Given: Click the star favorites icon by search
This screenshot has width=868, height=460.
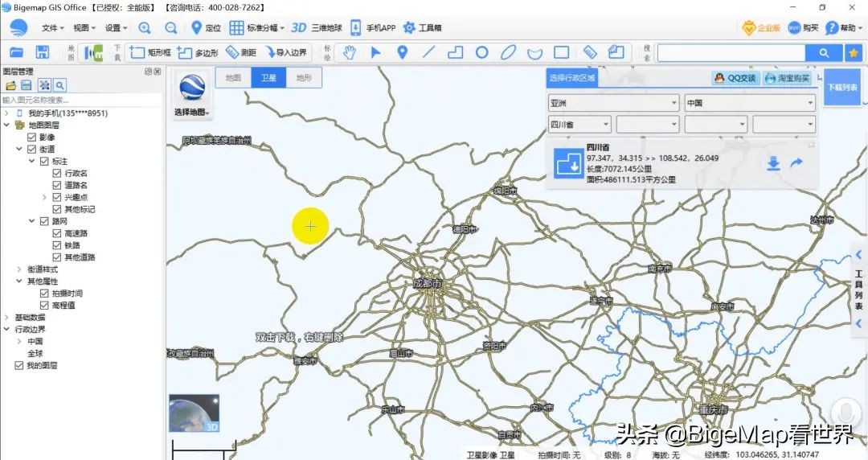Looking at the screenshot, I should click(x=853, y=52).
